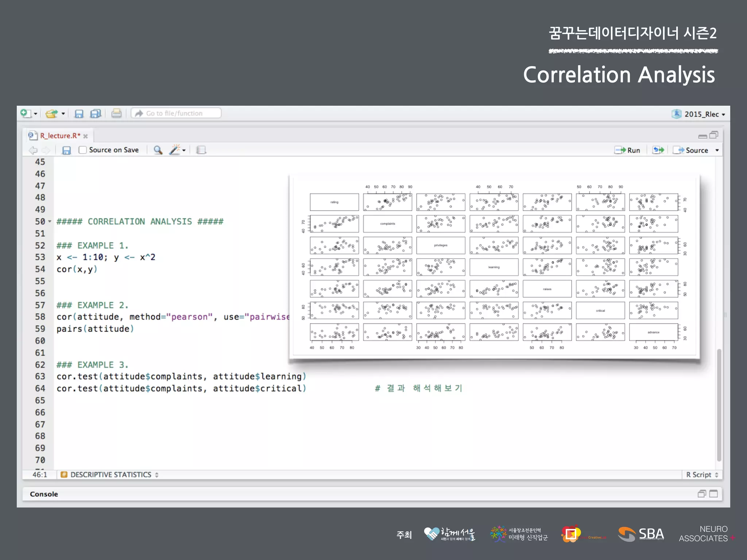Click the Open File folder icon
Screen dimensions: 747x560
coord(51,114)
